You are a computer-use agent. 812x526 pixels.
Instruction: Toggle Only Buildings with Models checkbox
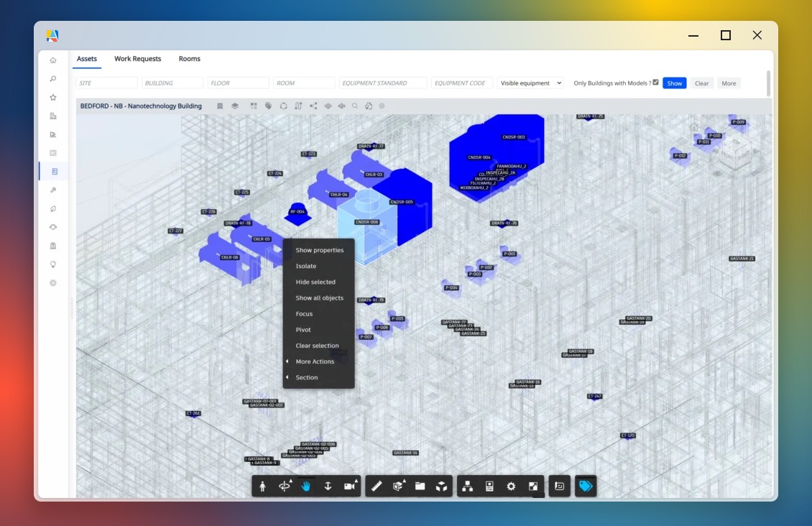655,83
